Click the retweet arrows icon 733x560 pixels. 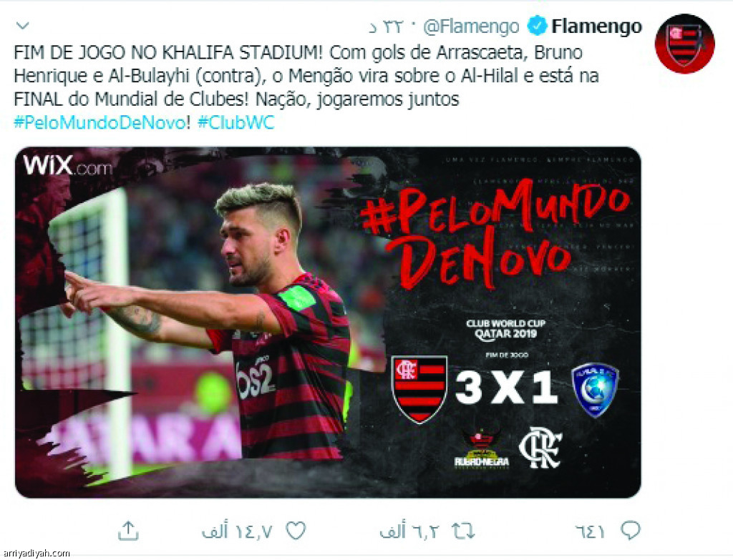[x=463, y=531]
